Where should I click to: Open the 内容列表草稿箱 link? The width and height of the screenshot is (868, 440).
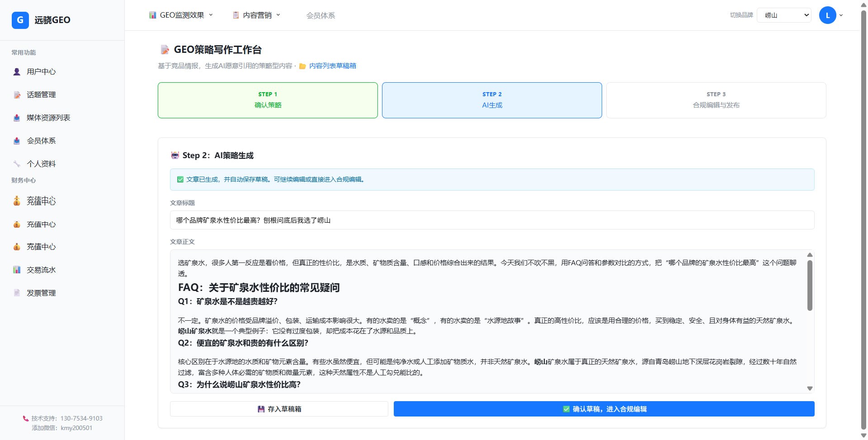click(332, 66)
